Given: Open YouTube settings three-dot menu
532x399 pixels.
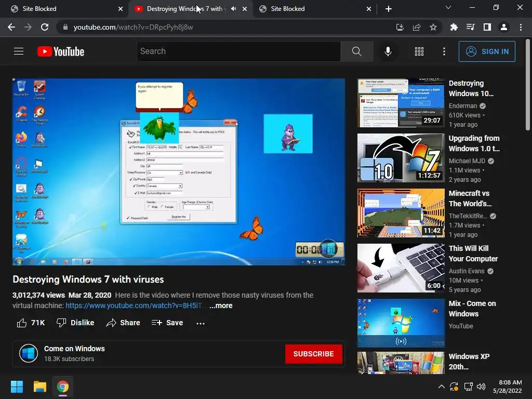Looking at the screenshot, I should [x=444, y=51].
